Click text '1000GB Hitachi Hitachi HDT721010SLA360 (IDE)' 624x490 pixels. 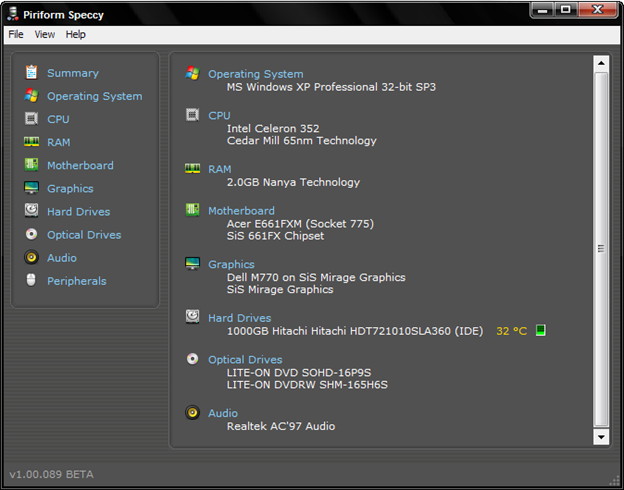coord(355,331)
